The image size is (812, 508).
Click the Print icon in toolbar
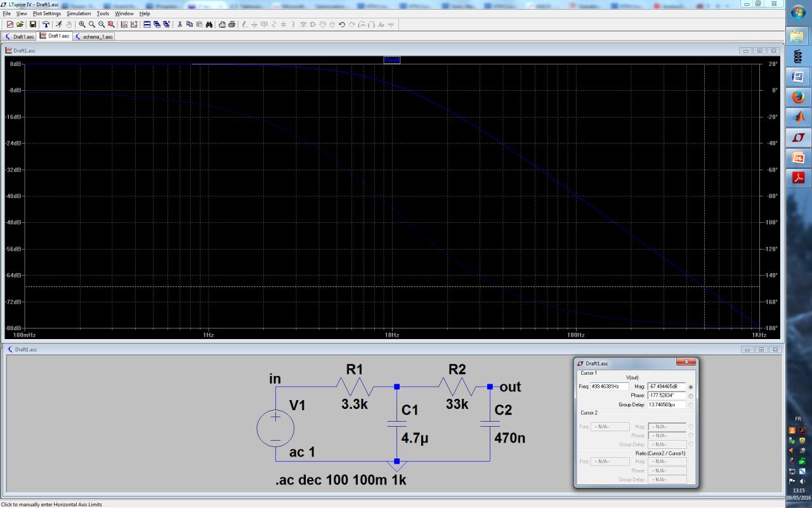tap(232, 25)
